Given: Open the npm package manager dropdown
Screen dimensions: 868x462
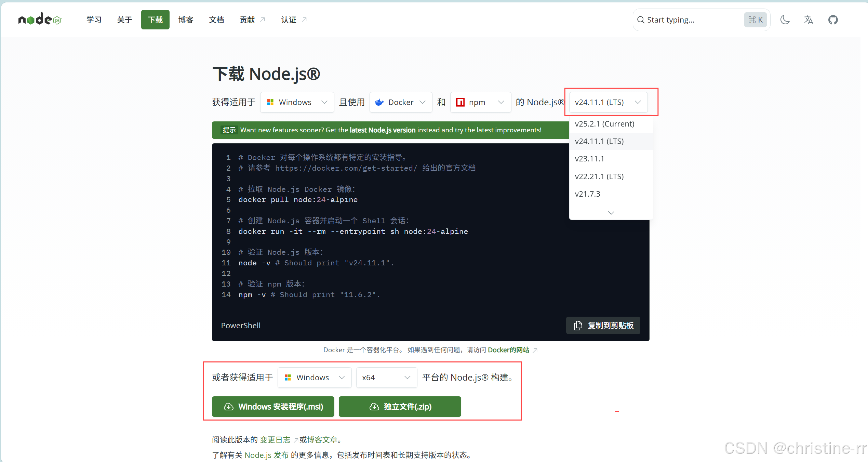Looking at the screenshot, I should (x=480, y=102).
